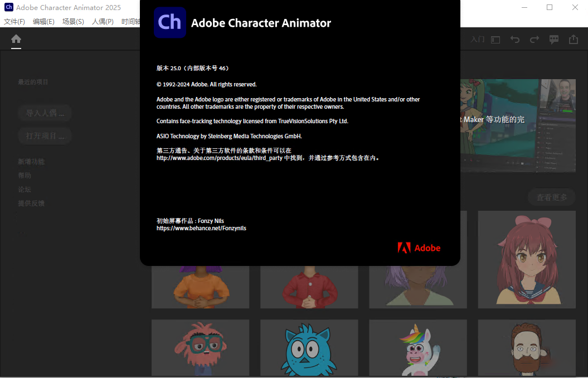Click the copyright 1992-2024 Adobe line
The width and height of the screenshot is (588, 378).
tap(207, 84)
